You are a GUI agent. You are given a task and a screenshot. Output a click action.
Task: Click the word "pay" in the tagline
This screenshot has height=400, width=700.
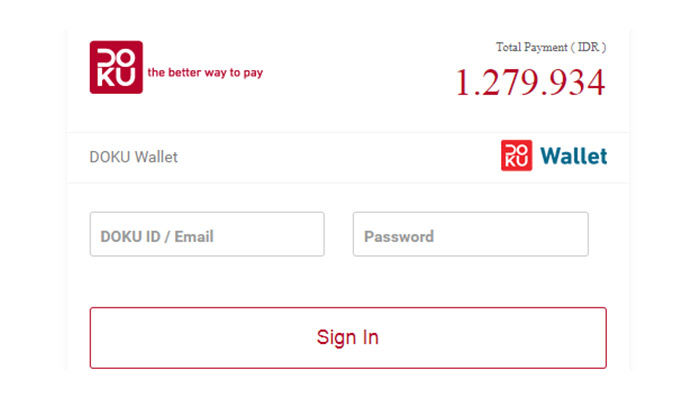(253, 73)
